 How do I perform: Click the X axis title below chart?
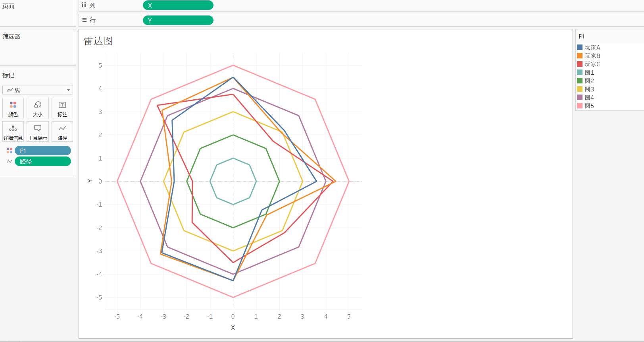click(233, 327)
